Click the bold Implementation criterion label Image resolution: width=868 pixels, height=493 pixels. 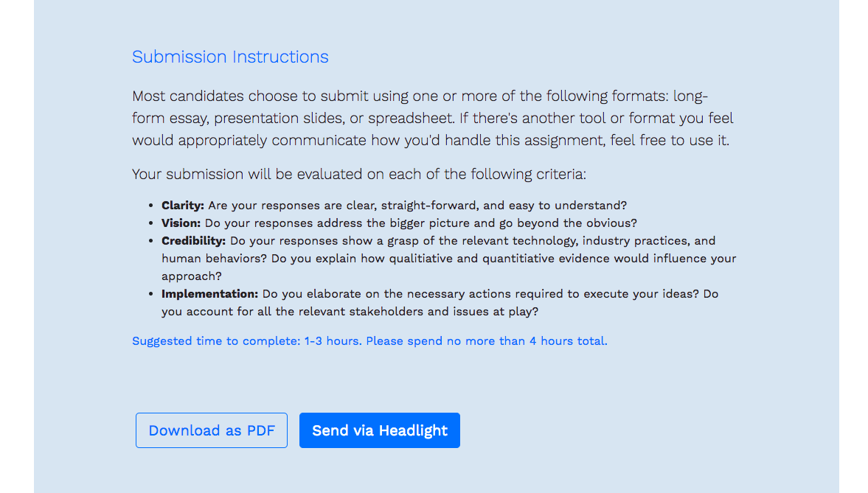click(209, 294)
